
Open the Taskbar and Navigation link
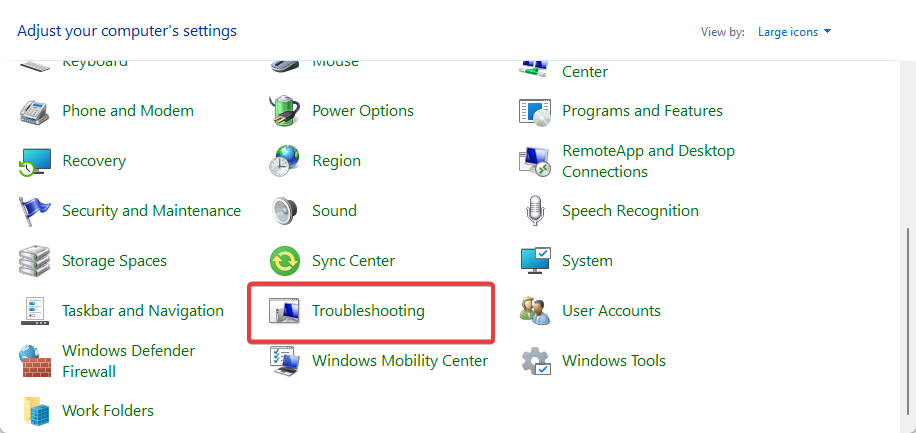coord(143,311)
